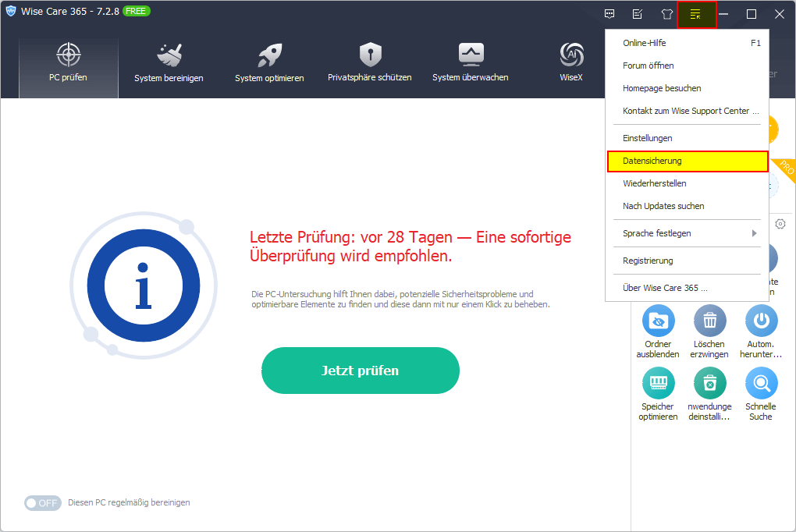Maximize the Wise Care 365 window

[x=752, y=14]
